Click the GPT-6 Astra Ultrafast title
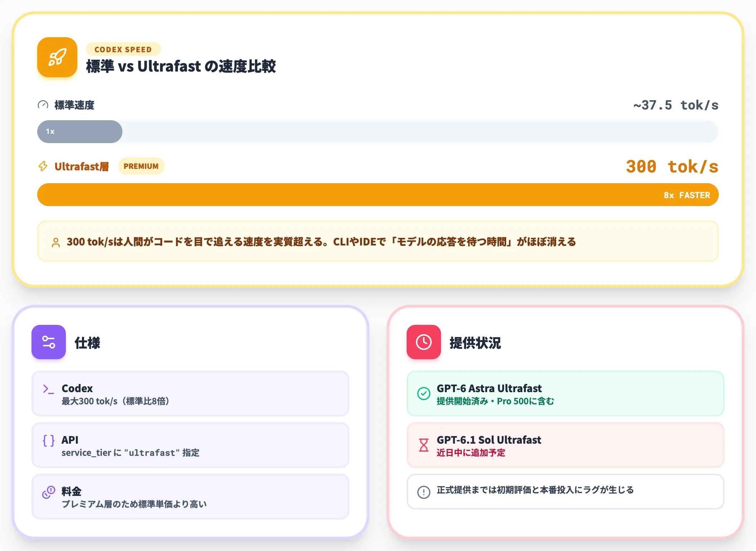Viewport: 756px width, 551px height. (x=489, y=389)
